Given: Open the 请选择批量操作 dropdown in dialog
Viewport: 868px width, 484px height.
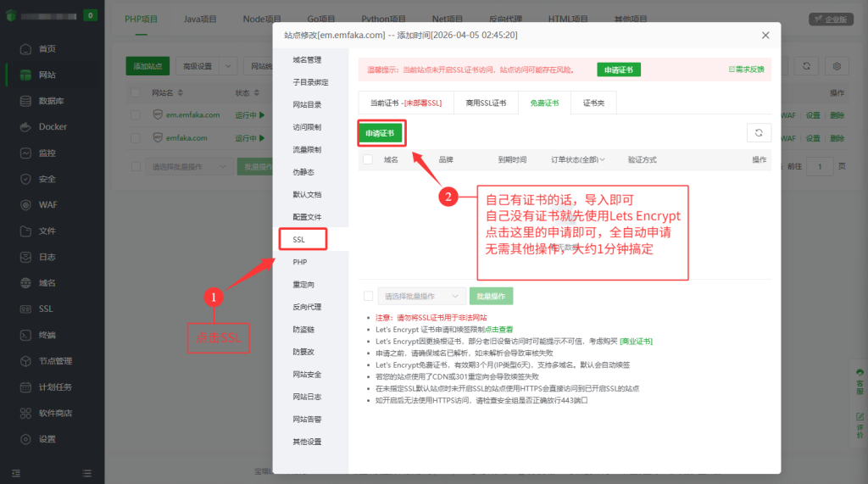Looking at the screenshot, I should pos(421,297).
